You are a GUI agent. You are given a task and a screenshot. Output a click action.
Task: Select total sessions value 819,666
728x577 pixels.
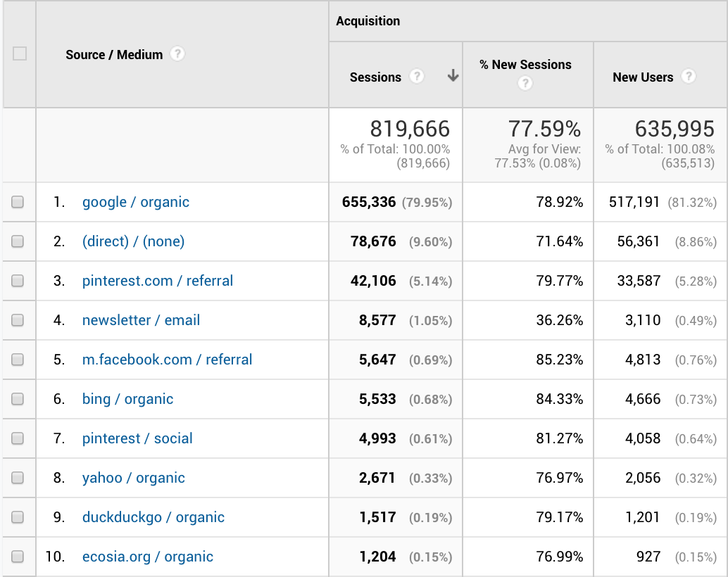[410, 129]
